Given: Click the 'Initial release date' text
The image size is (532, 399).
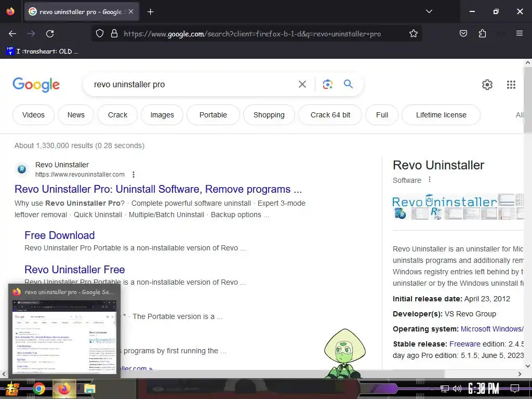Looking at the screenshot, I should pyautogui.click(x=427, y=299).
